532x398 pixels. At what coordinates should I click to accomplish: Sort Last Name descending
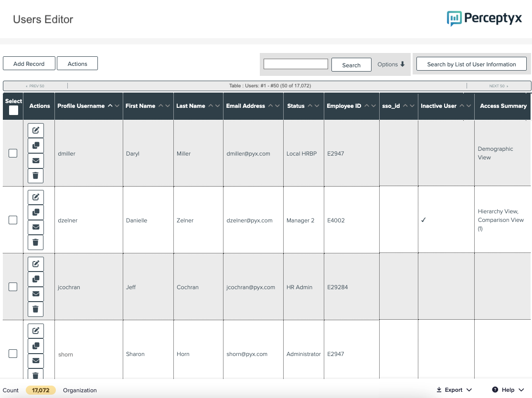[217, 106]
